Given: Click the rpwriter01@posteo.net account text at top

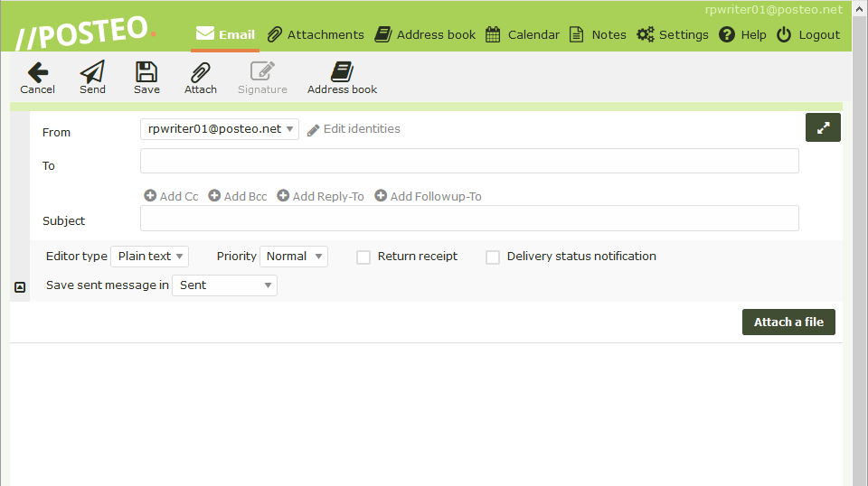Looking at the screenshot, I should point(773,9).
